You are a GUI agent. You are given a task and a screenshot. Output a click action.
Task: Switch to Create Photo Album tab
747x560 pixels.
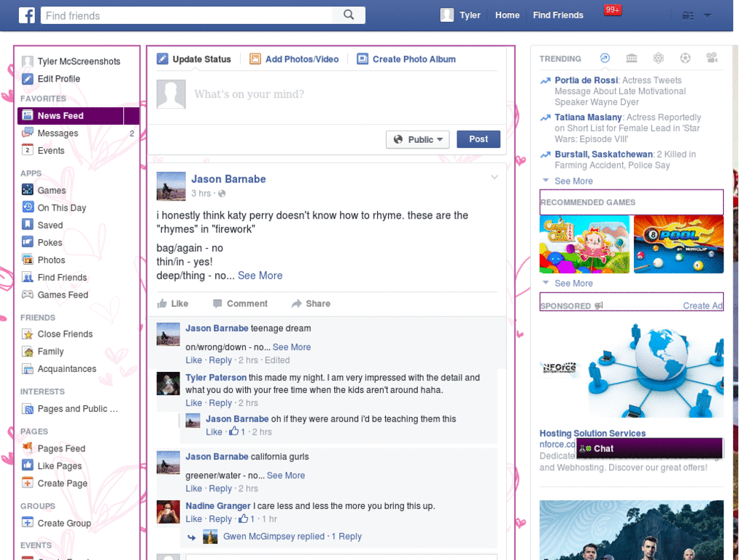(406, 59)
